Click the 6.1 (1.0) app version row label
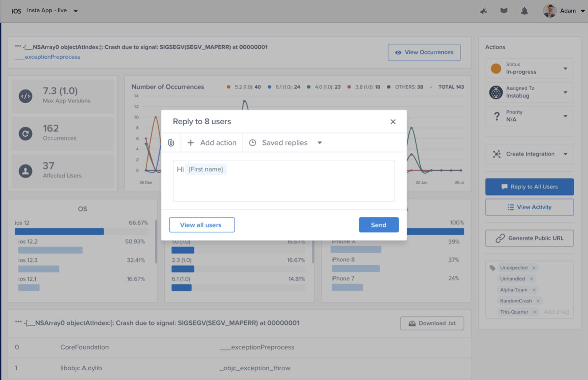 pos(181,279)
